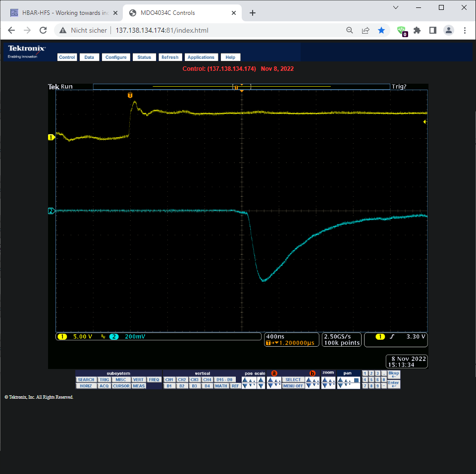Open the Chrome profile avatar icon
This screenshot has width=476, height=474.
449,30
